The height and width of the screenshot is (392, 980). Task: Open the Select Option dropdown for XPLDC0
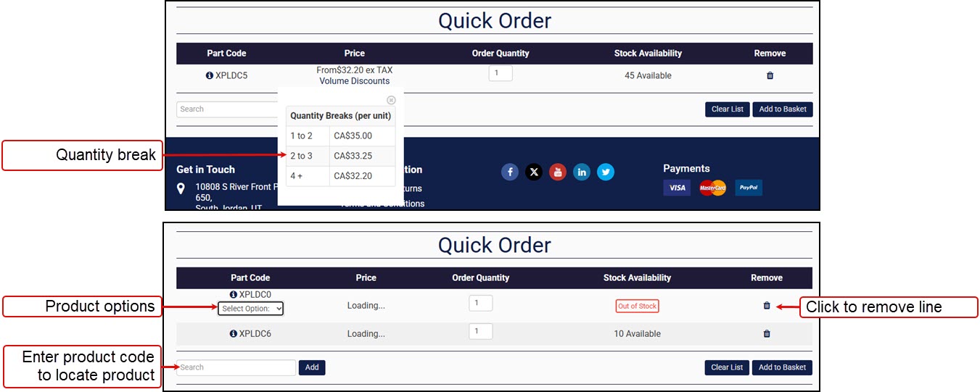click(251, 309)
